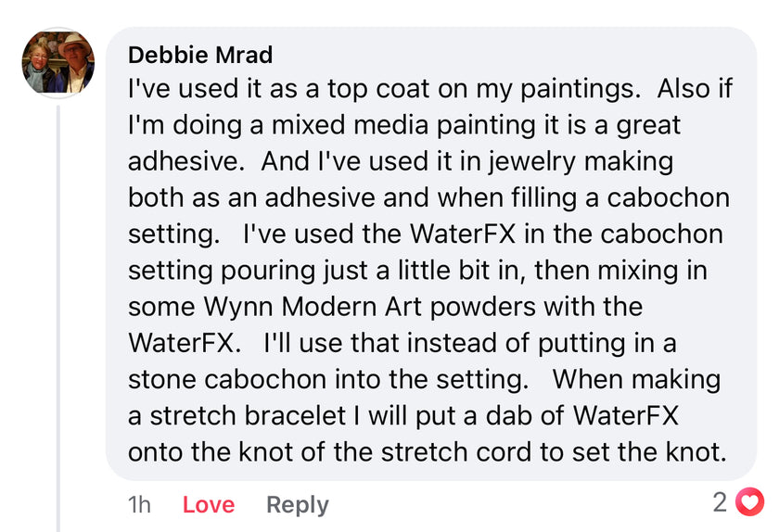Click the Debbie Mrad commenter name
Screen dimensions: 779x532
point(200,55)
